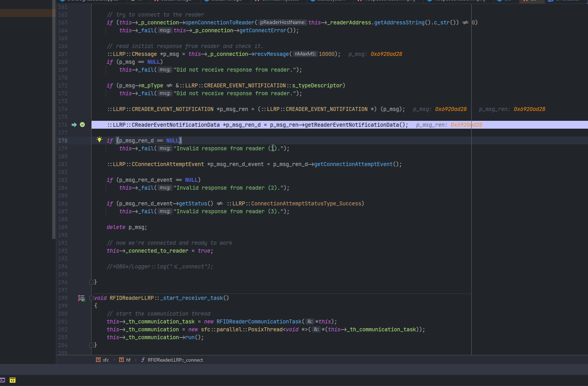
Task: Click the file icon on the active editor tab
Action: [x=526, y=1]
